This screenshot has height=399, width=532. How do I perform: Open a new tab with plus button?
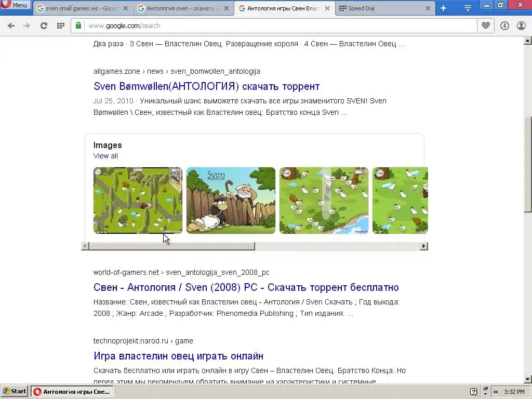[444, 8]
